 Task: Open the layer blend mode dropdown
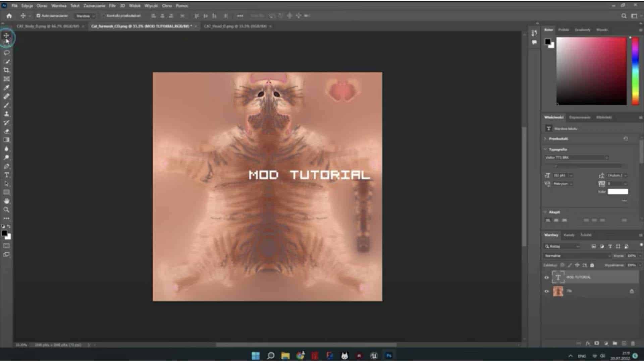(577, 256)
